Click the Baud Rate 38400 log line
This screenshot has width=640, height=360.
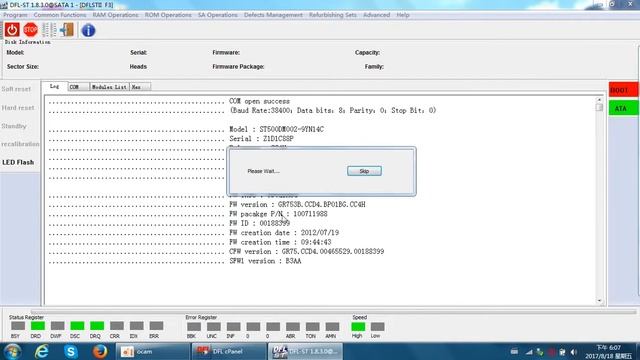[x=333, y=110]
